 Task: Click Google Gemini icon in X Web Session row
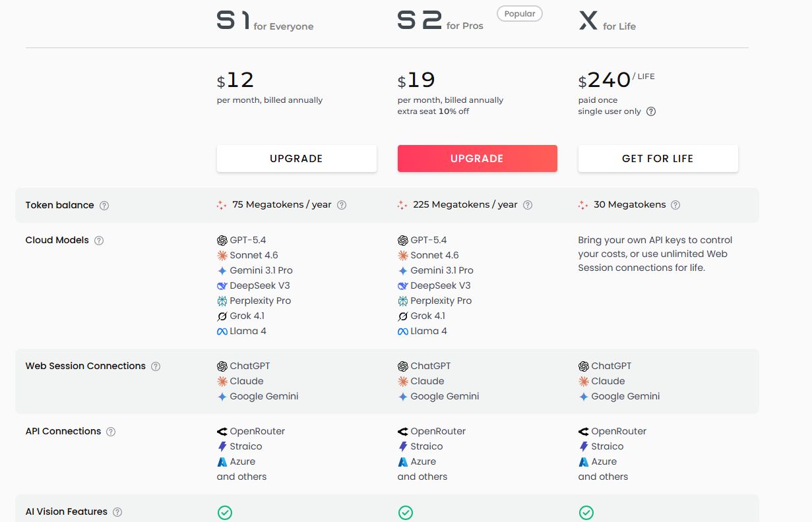(584, 397)
